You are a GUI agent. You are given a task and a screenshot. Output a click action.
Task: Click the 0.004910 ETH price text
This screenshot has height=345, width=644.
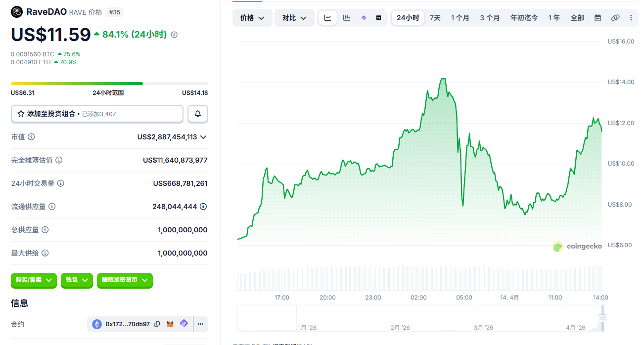click(x=31, y=62)
